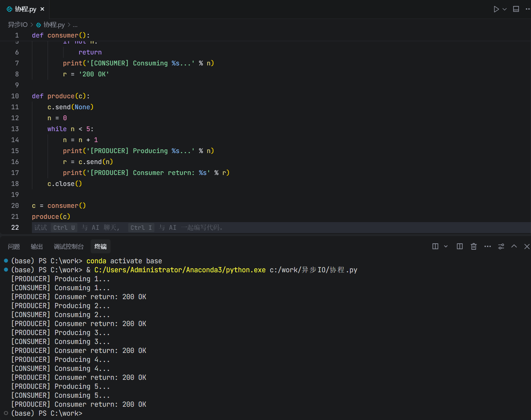This screenshot has height=420, width=531.
Task: Expand the terminal launch profile dropdown
Action: pyautogui.click(x=446, y=246)
